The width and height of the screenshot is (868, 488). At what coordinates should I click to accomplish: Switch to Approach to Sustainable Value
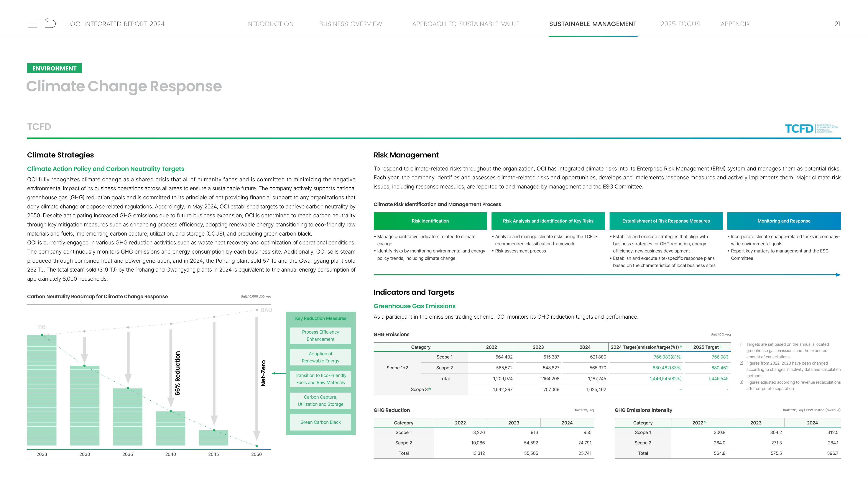pyautogui.click(x=465, y=24)
